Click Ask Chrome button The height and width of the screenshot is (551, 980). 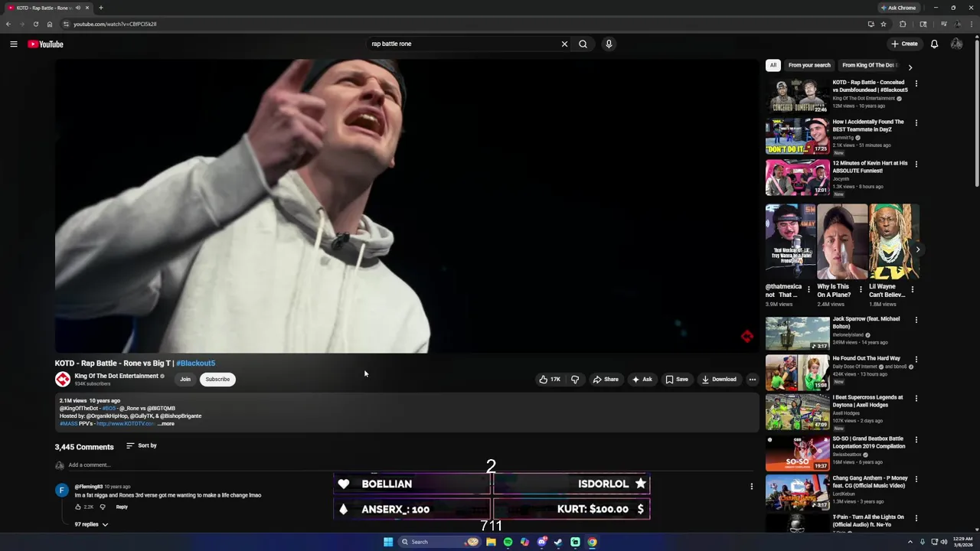click(898, 8)
